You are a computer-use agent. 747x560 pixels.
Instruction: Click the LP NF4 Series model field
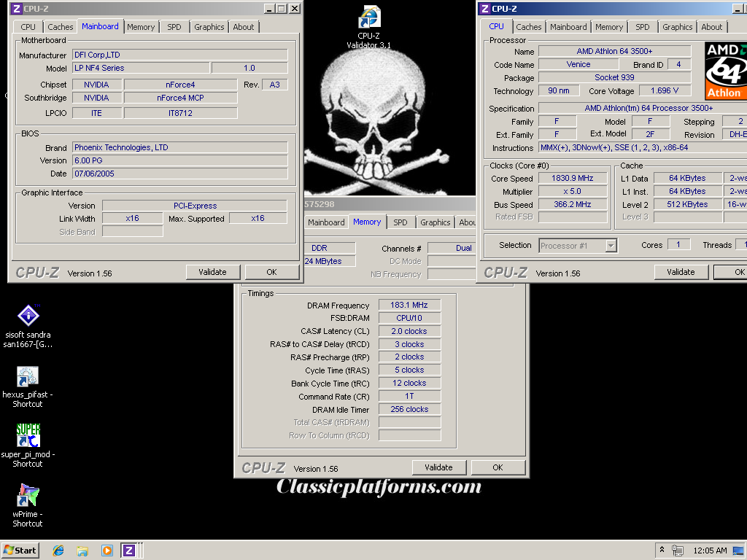click(x=141, y=68)
